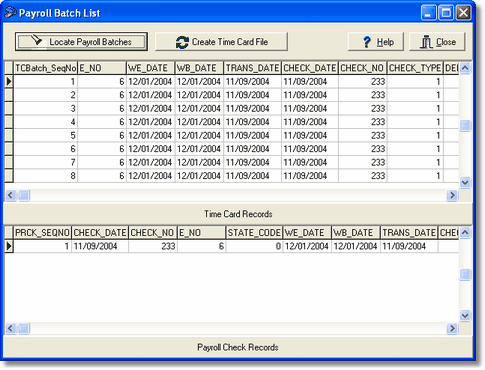Click CHECK_TYPE value in batch row 2
This screenshot has width=485, height=370.
(x=415, y=95)
